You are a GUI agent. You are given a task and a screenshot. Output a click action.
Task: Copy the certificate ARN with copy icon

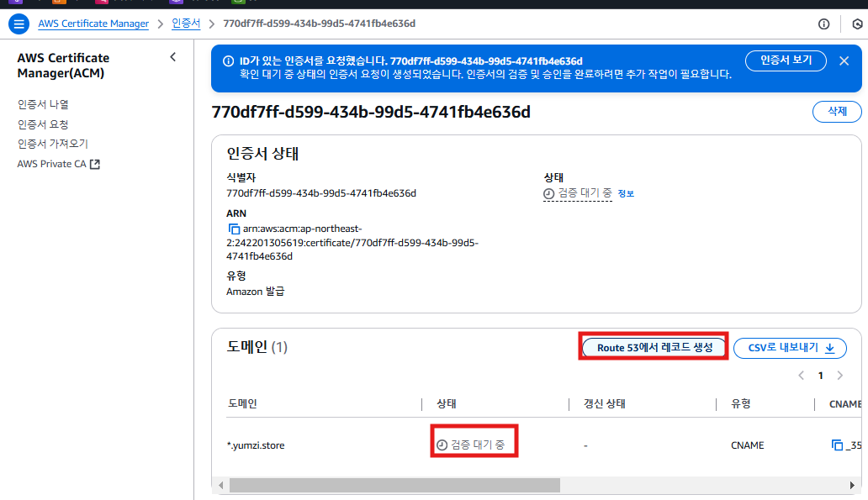pos(234,229)
